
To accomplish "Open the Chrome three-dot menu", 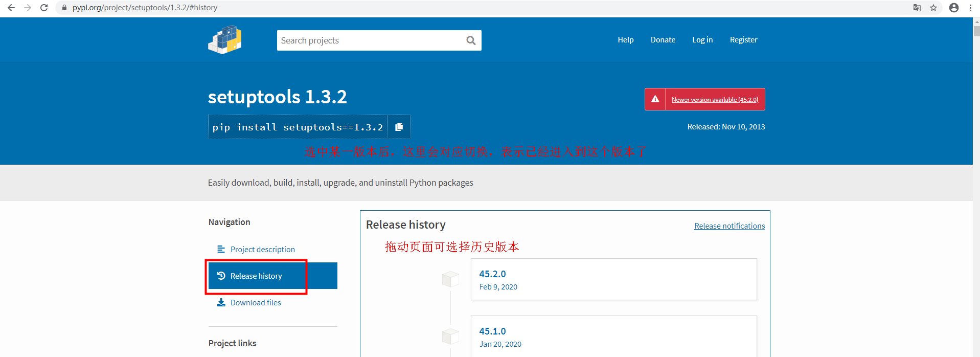I will (970, 8).
